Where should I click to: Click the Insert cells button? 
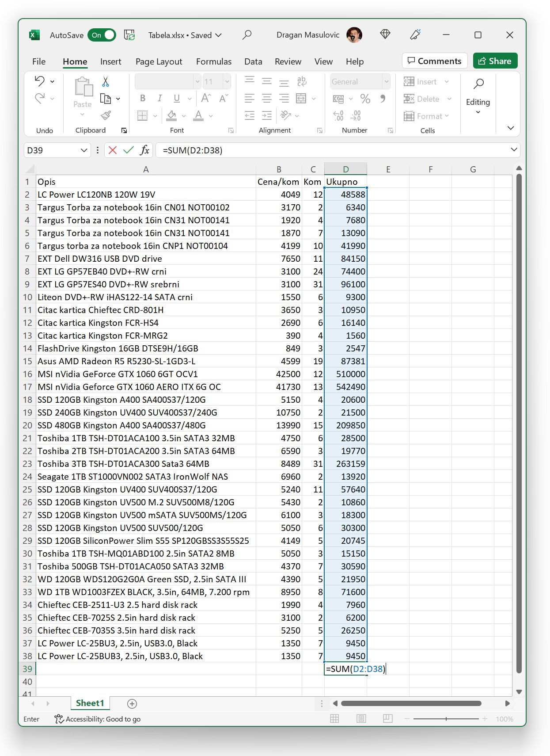tap(421, 81)
